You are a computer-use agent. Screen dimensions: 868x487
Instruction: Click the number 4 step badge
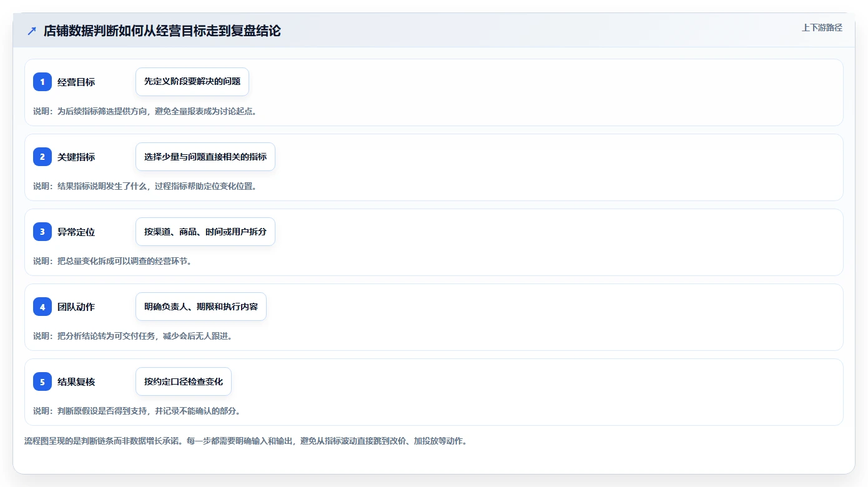click(42, 307)
